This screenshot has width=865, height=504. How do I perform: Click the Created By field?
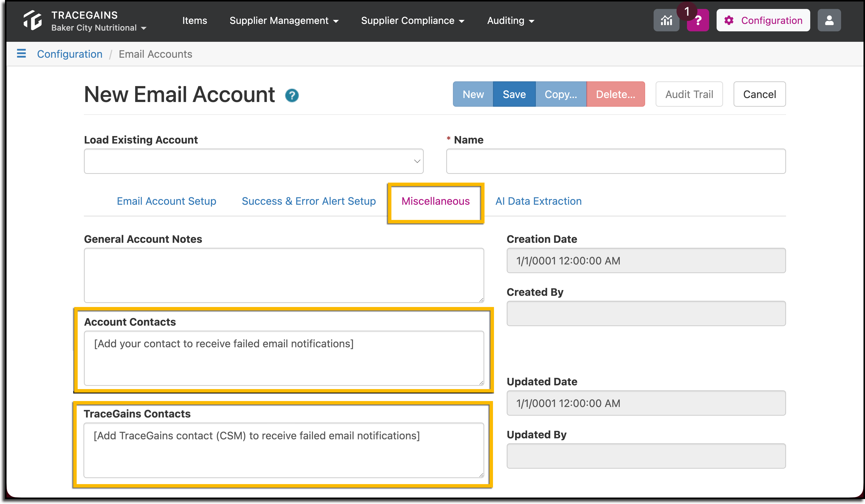coord(646,313)
